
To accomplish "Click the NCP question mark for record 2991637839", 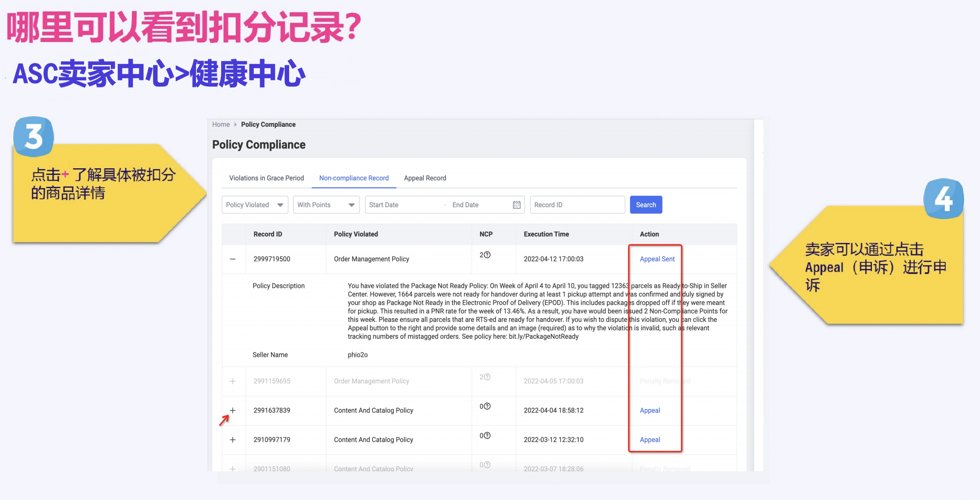I will 487,406.
